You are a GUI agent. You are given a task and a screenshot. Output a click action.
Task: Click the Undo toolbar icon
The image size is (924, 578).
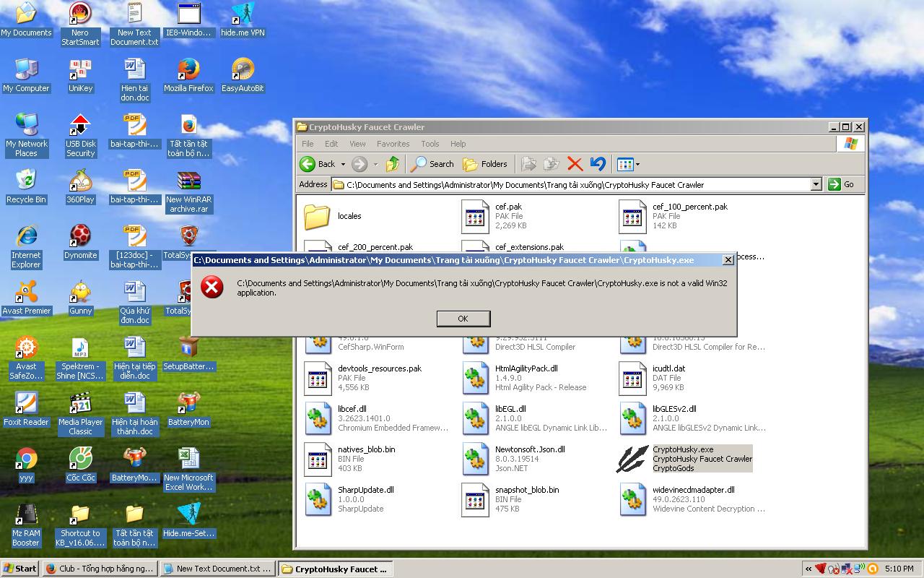tap(598, 164)
